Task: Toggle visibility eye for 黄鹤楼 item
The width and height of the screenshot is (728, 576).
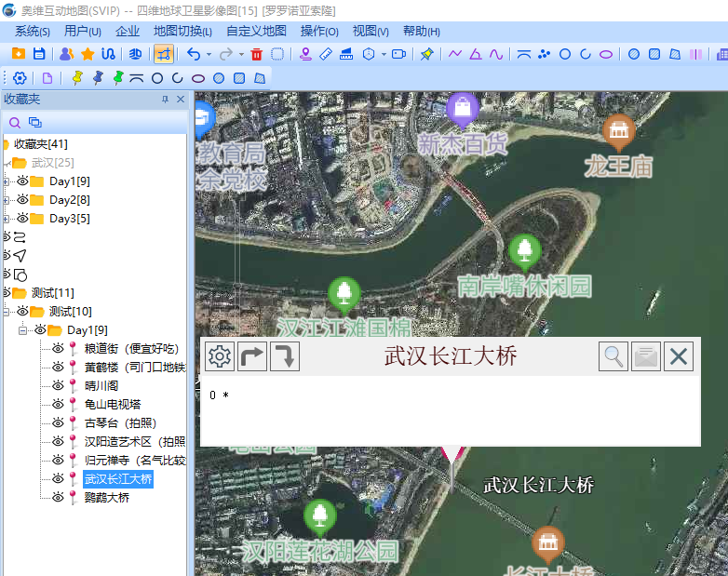Action: tap(58, 368)
